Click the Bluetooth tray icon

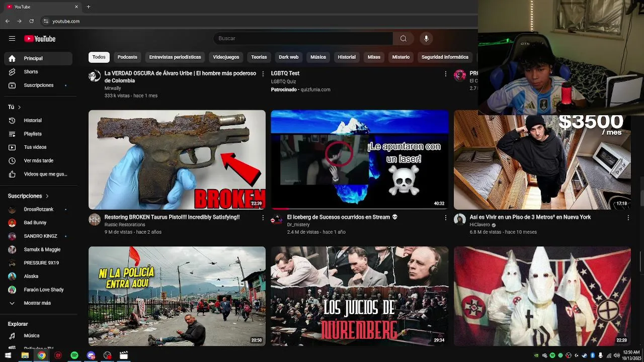[x=592, y=355]
